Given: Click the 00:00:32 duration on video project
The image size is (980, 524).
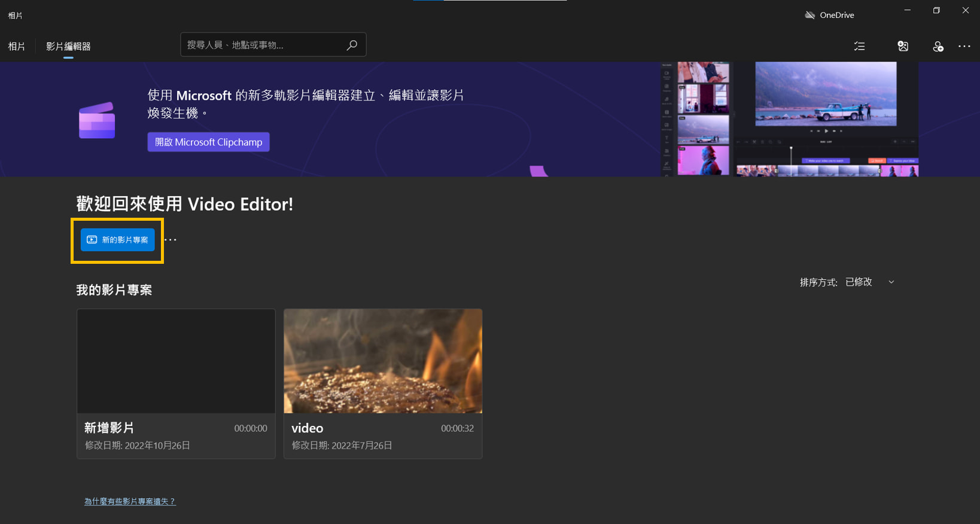Looking at the screenshot, I should click(x=457, y=428).
